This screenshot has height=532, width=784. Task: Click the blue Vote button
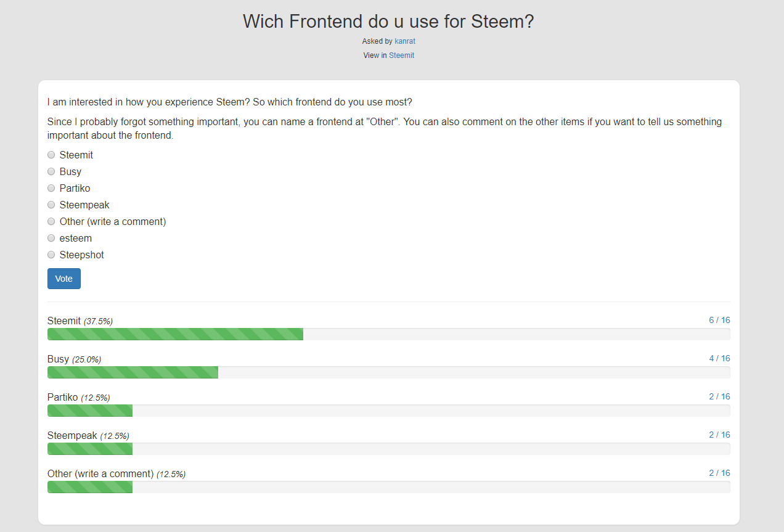[64, 279]
